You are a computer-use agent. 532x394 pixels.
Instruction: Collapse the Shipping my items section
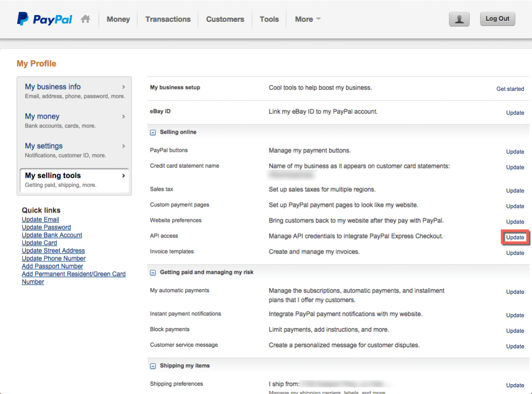click(152, 365)
